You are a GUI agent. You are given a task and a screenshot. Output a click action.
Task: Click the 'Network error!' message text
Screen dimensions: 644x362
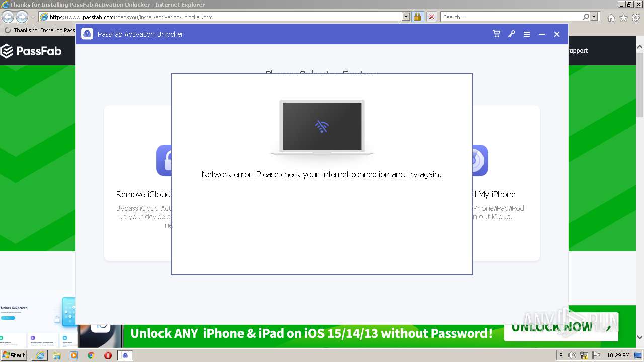click(321, 174)
